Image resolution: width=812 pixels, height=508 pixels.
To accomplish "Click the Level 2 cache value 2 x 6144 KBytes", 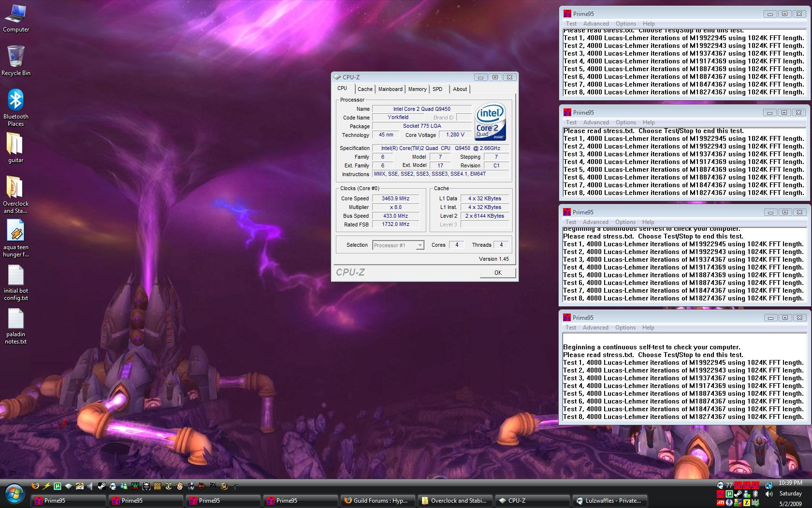I will coord(485,216).
